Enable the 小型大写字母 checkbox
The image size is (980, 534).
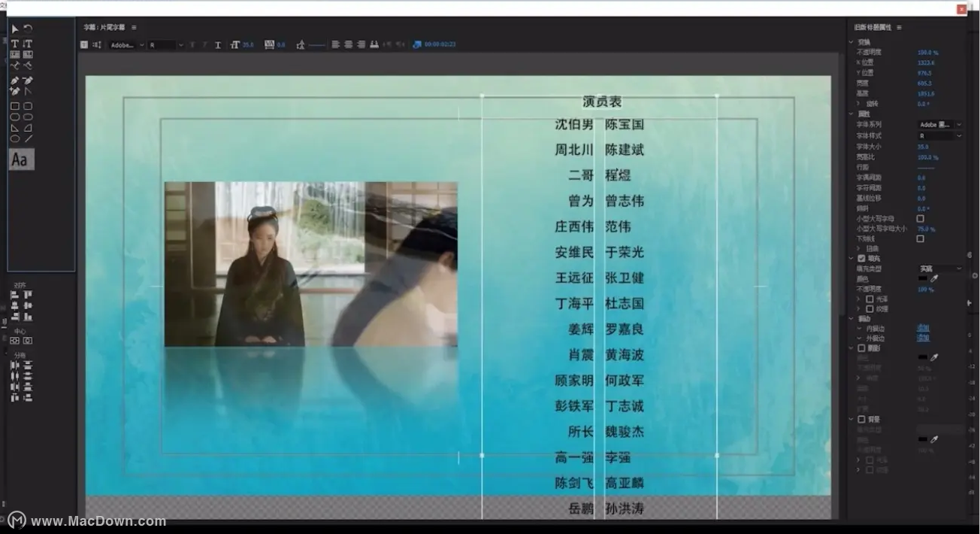[x=921, y=218]
